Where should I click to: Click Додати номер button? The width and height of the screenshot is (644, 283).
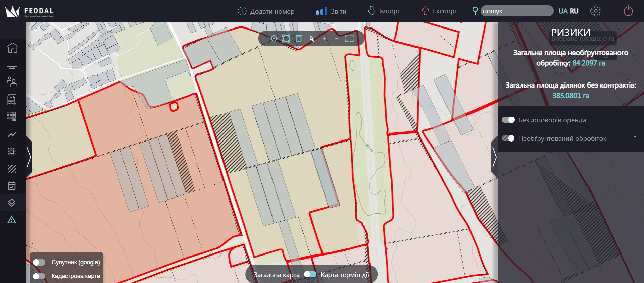point(266,11)
